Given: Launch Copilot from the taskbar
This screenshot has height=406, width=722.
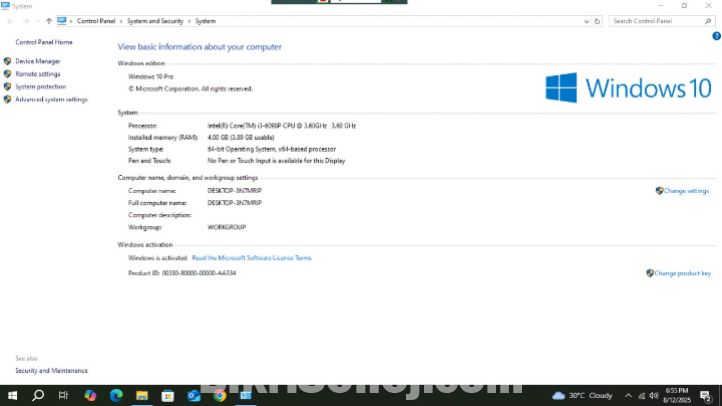Looking at the screenshot, I should click(x=90, y=395).
